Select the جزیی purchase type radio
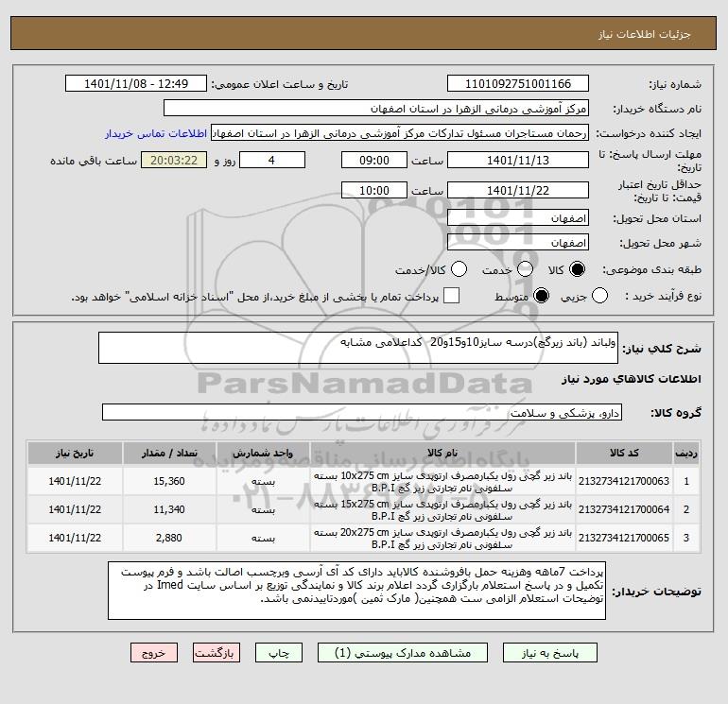Screen dimensions: 728x704 click(599, 296)
